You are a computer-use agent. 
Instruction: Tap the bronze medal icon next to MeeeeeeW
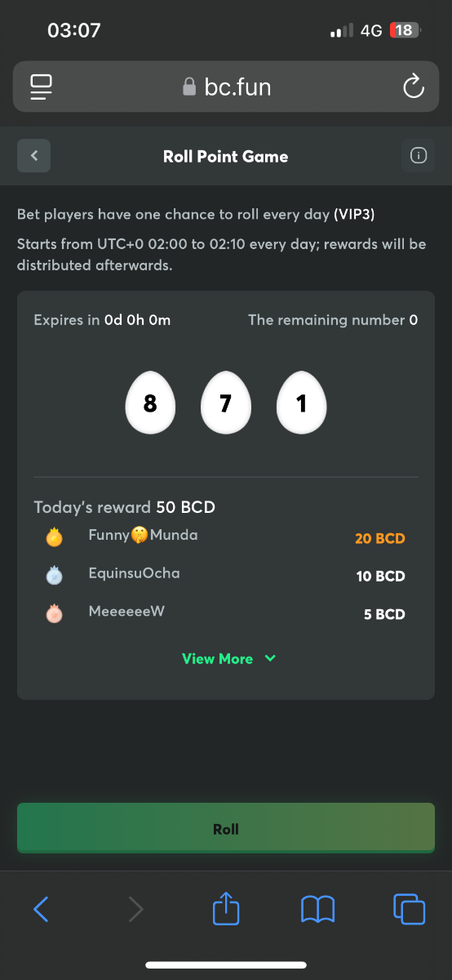[x=55, y=613]
